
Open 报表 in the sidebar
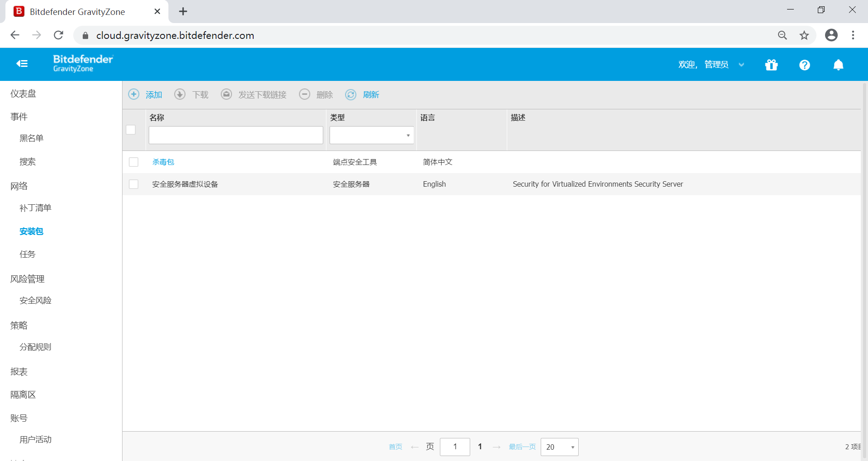coord(19,372)
